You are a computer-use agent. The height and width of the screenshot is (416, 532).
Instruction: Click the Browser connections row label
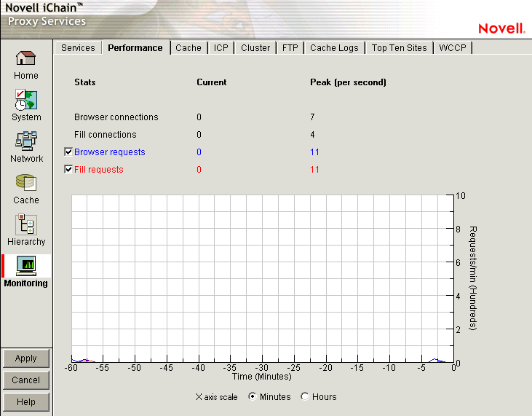(116, 117)
